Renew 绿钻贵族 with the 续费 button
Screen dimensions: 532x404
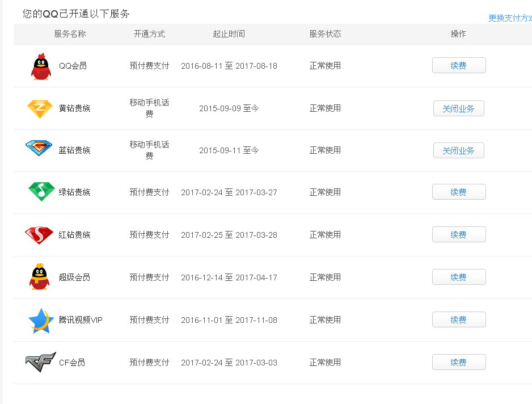[x=459, y=192]
